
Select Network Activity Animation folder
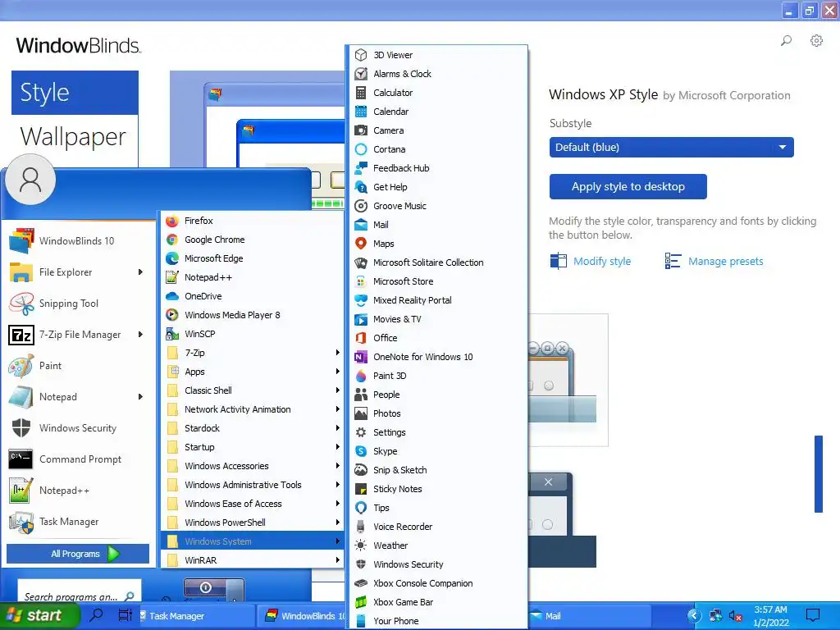click(x=253, y=409)
